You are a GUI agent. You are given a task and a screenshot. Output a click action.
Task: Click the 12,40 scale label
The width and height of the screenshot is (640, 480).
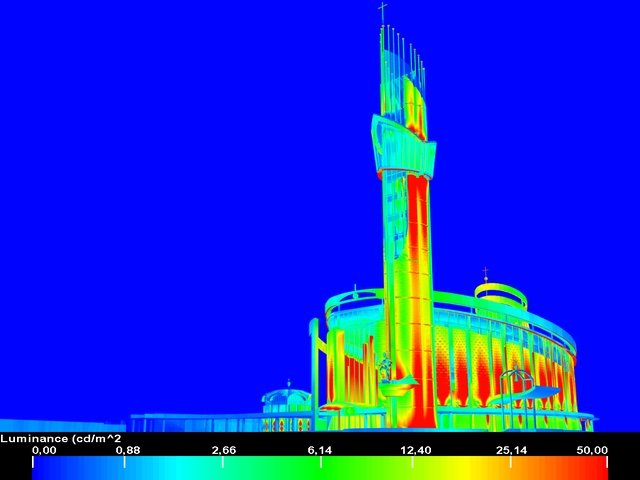(416, 450)
